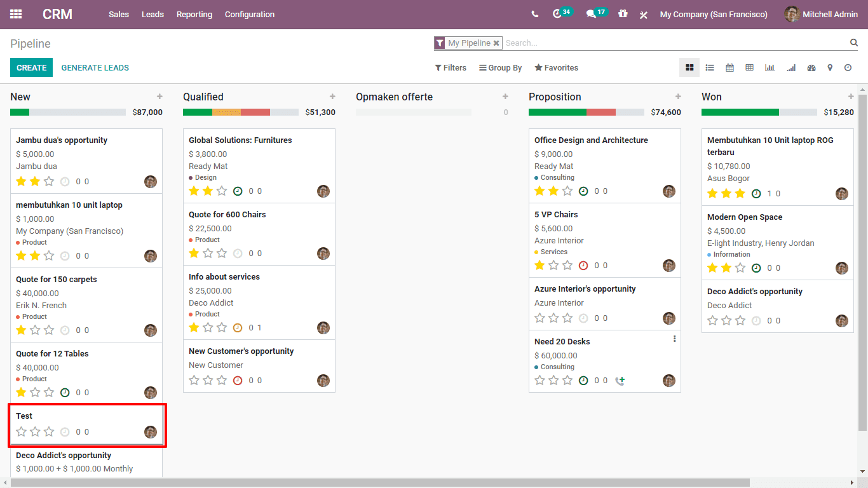868x488 pixels.
Task: Add quick card in Opmaken offerte column
Action: tap(505, 97)
